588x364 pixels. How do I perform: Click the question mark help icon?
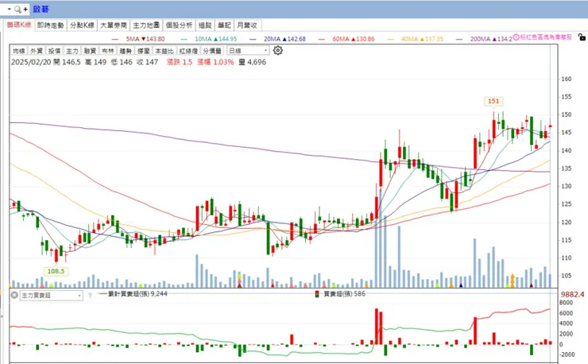(x=90, y=296)
